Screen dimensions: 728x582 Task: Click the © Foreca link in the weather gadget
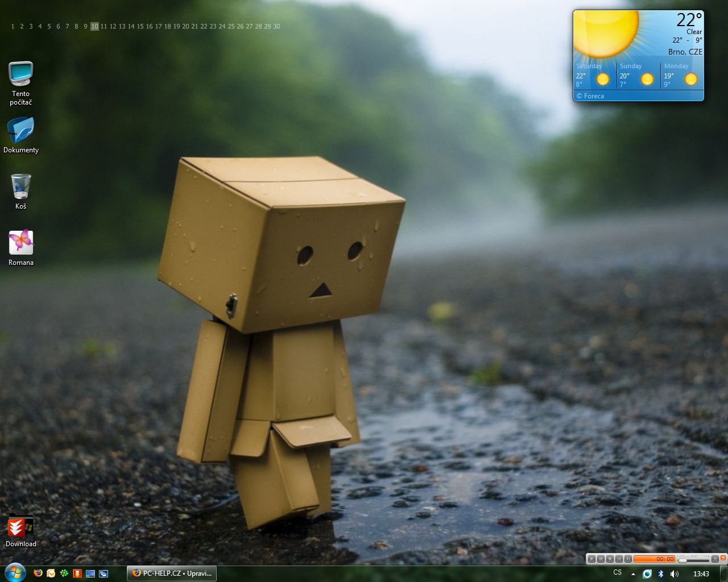coord(590,96)
